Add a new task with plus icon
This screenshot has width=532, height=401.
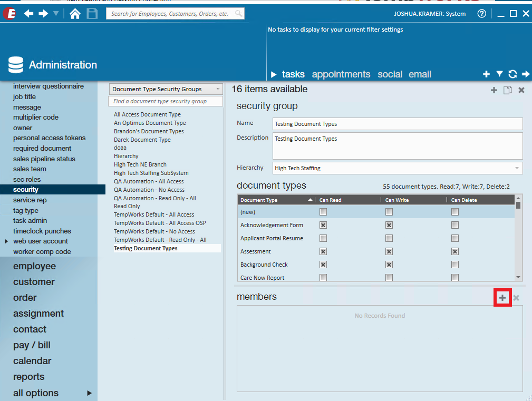click(x=486, y=74)
